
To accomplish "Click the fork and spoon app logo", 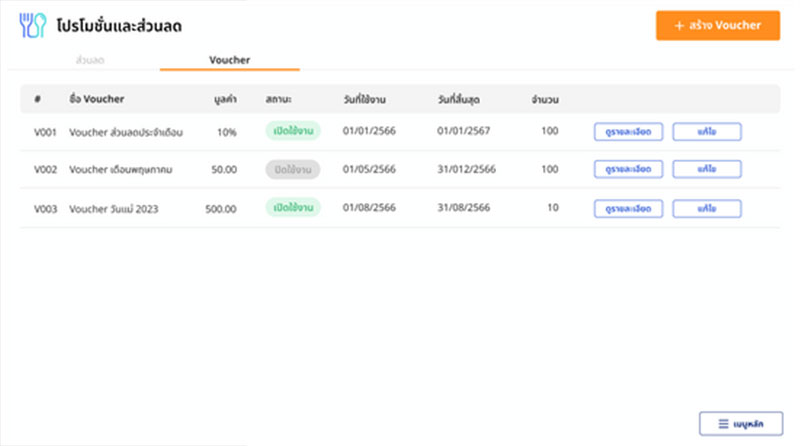I will point(33,25).
